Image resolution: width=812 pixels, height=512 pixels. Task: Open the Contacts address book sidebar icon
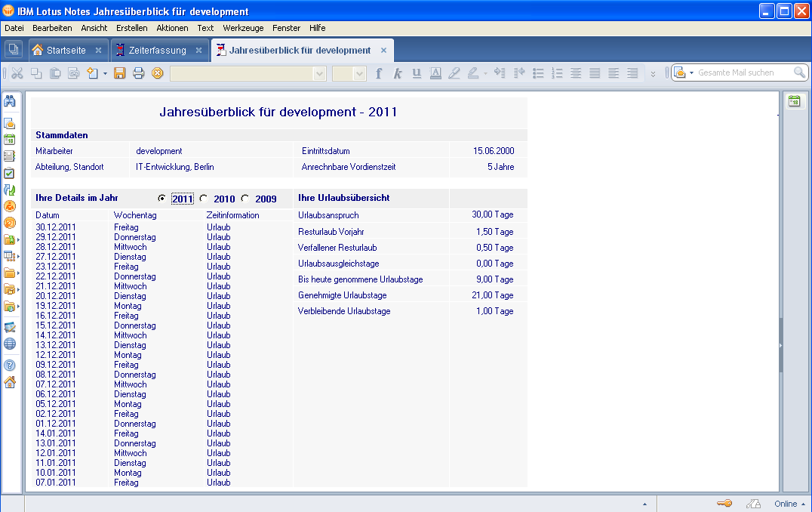10,156
